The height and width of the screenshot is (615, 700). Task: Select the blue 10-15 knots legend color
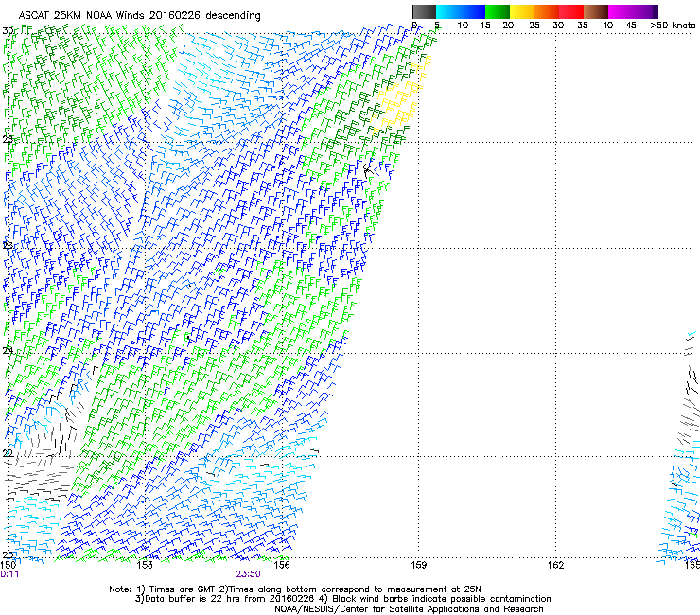473,11
